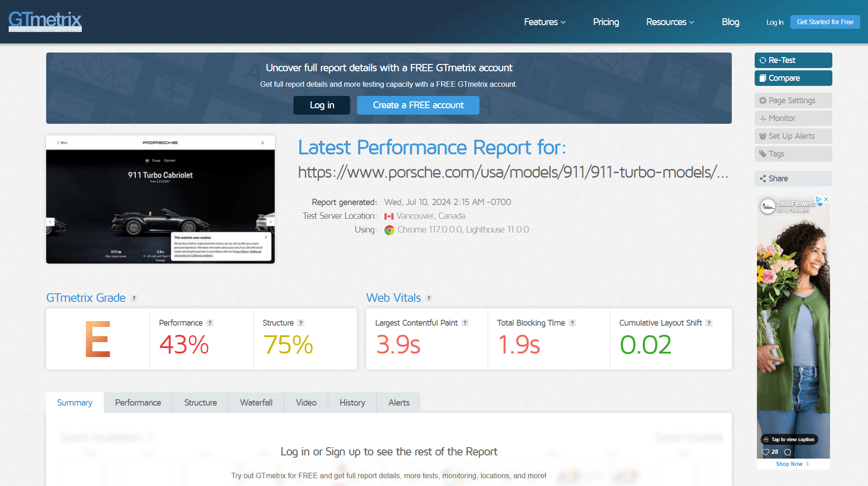Image resolution: width=868 pixels, height=486 pixels.
Task: Click the Monitor pulse icon
Action: click(762, 118)
